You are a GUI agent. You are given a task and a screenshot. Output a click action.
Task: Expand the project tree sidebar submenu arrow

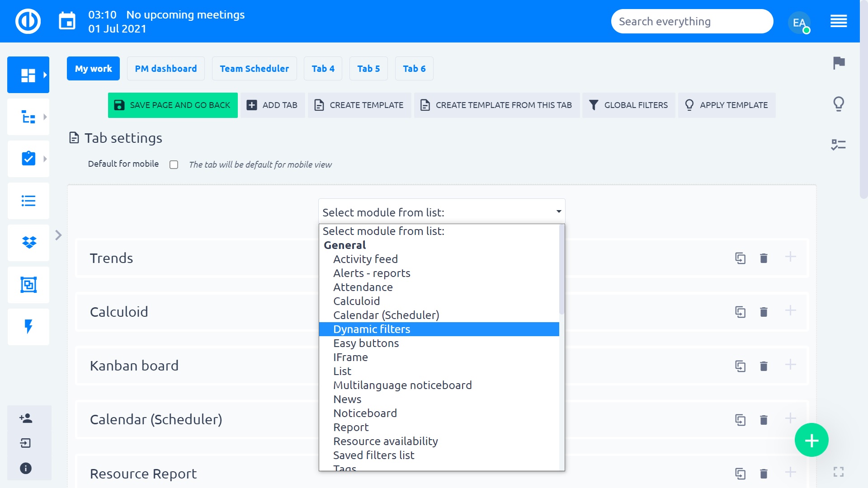pyautogui.click(x=45, y=117)
